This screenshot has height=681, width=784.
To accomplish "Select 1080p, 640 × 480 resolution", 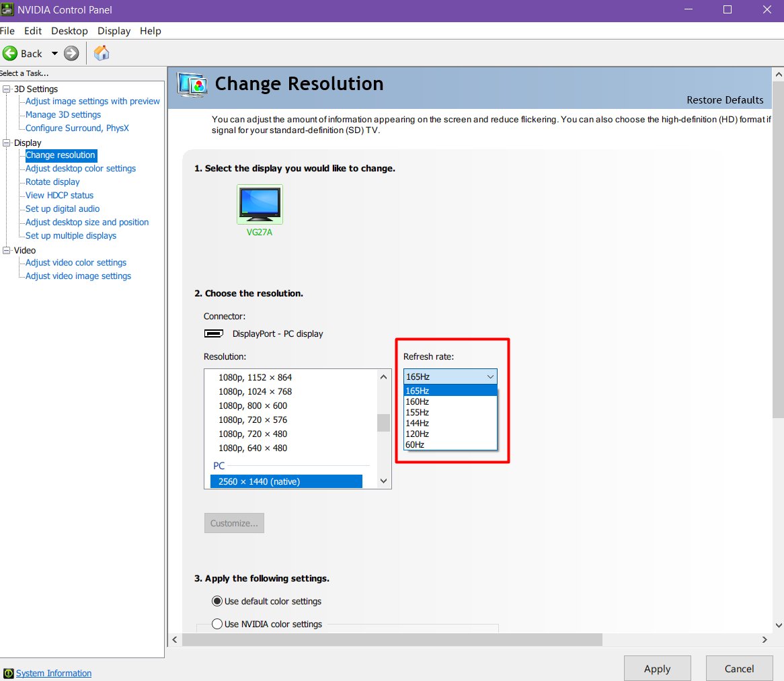I will 253,448.
